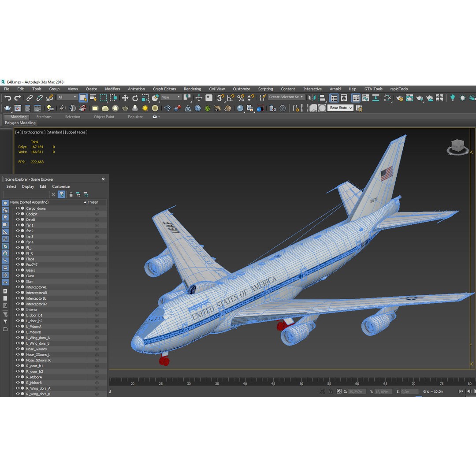Hide the Cargo_doors object eye icon
Image resolution: width=476 pixels, height=476 pixels.
click(x=18, y=208)
